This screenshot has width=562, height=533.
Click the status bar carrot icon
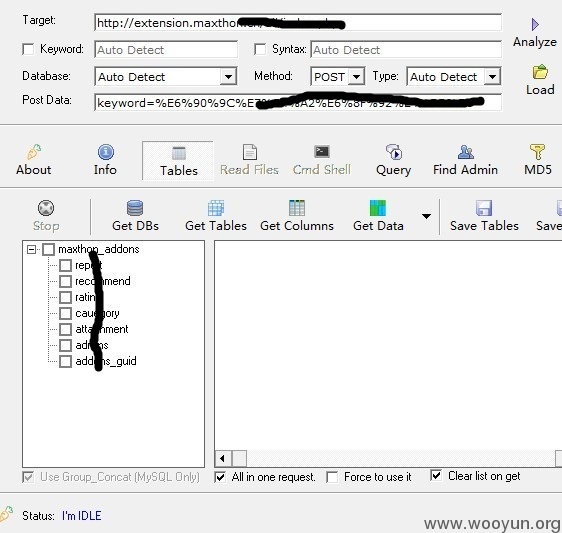click(x=6, y=514)
